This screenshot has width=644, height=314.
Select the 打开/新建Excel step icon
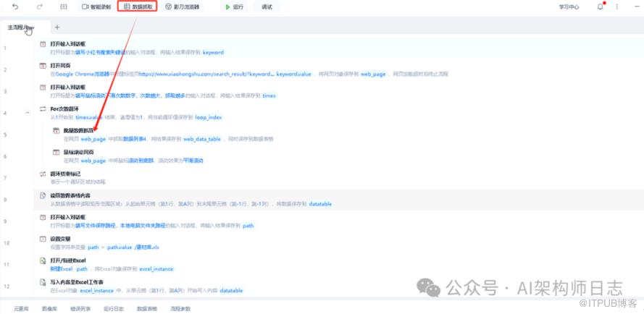pyautogui.click(x=43, y=260)
